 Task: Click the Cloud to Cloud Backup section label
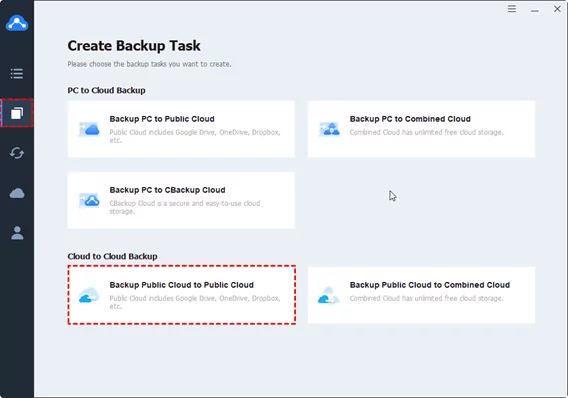pyautogui.click(x=112, y=256)
